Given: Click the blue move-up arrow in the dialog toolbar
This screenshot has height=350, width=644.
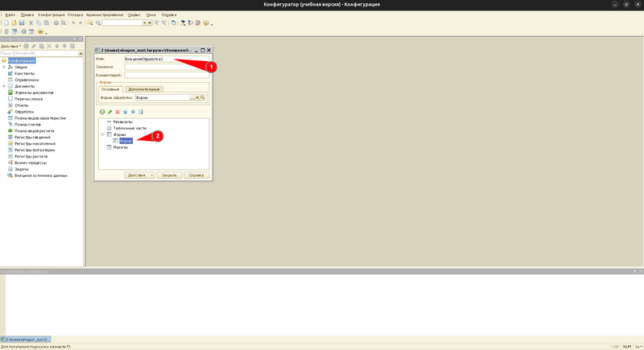Looking at the screenshot, I should click(126, 112).
